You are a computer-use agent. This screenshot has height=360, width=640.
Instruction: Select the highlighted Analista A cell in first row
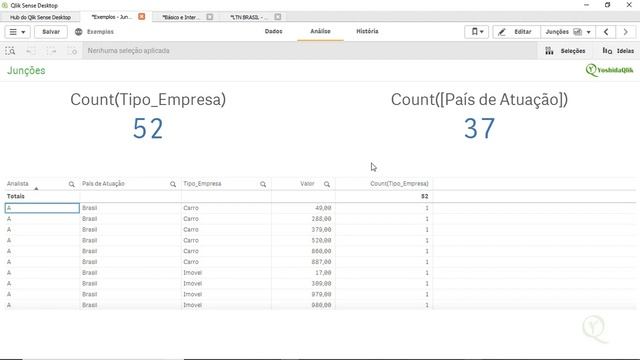click(42, 208)
